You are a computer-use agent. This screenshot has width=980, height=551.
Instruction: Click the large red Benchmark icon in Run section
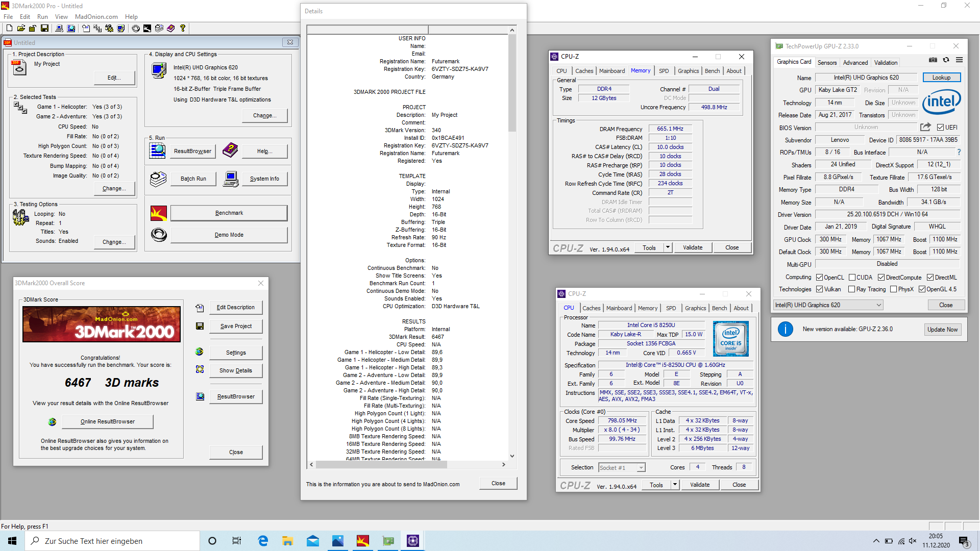click(159, 213)
